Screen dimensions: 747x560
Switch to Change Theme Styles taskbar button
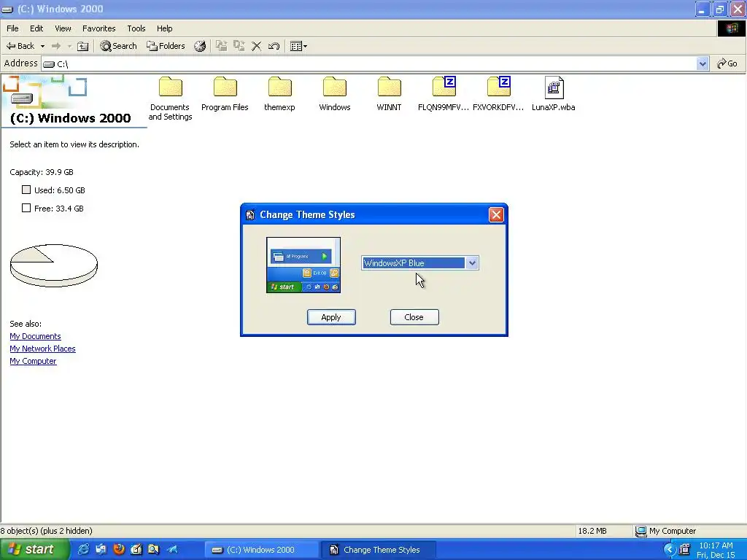379,550
